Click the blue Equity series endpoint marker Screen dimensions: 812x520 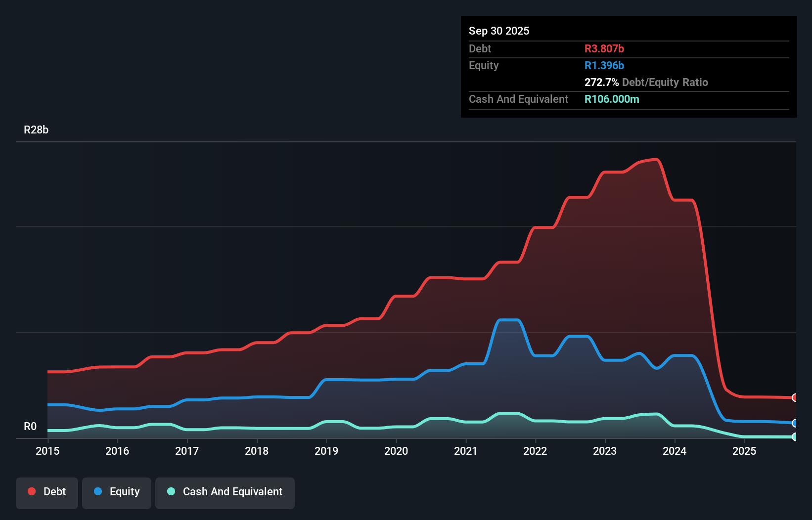tap(795, 424)
